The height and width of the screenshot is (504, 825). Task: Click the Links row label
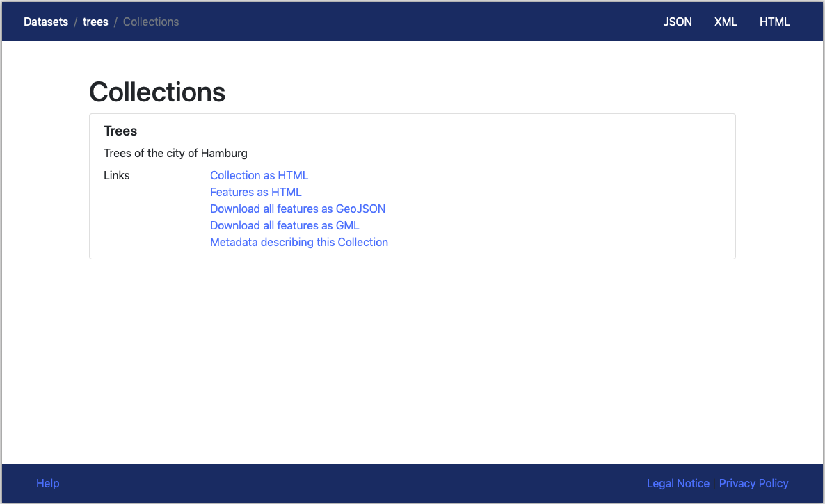pyautogui.click(x=116, y=175)
